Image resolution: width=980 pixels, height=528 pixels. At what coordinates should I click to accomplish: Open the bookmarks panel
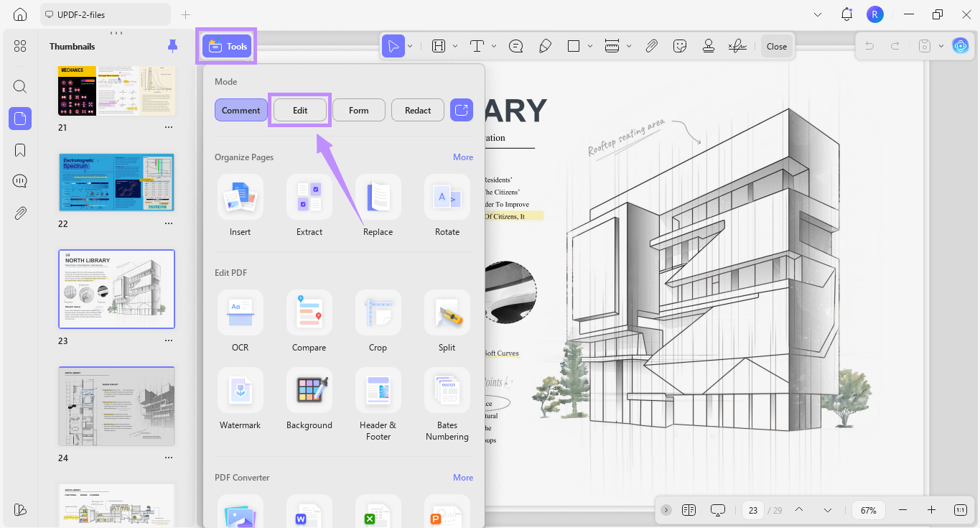click(x=19, y=149)
